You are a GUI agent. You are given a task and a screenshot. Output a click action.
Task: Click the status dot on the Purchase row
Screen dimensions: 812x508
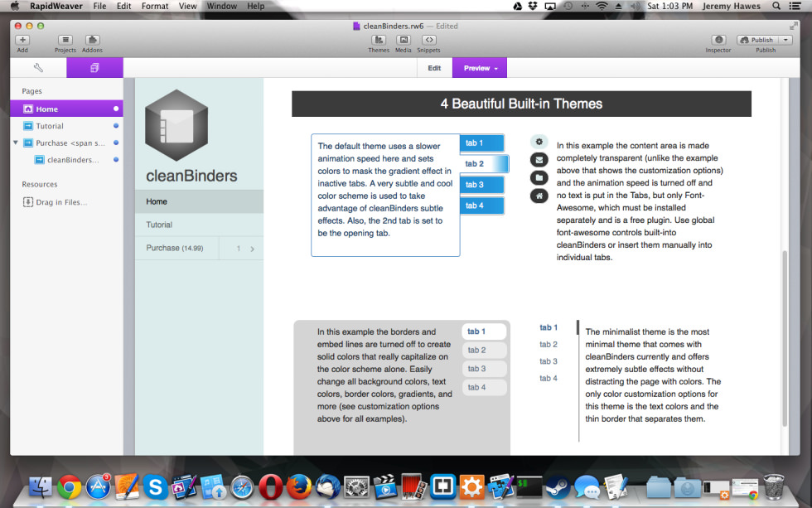116,143
